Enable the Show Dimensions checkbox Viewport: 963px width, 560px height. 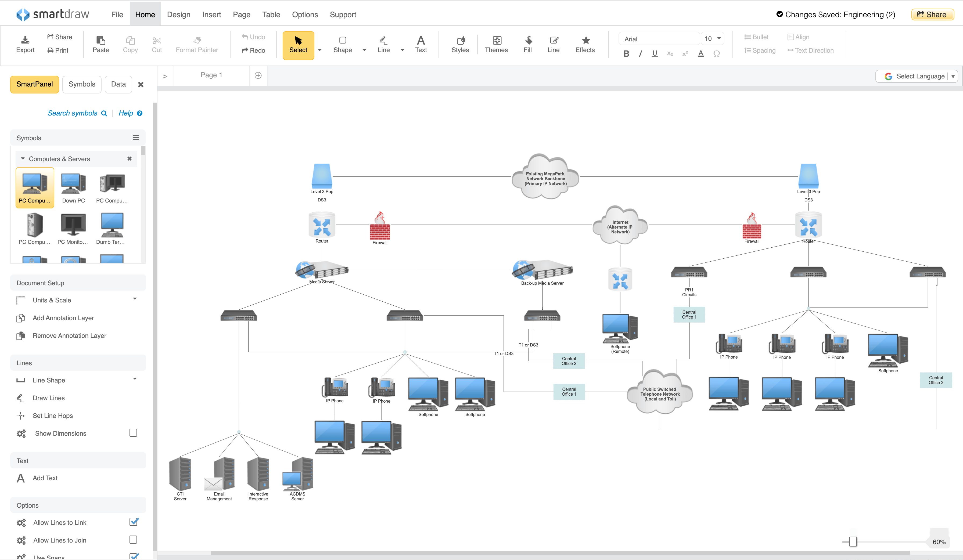tap(133, 433)
